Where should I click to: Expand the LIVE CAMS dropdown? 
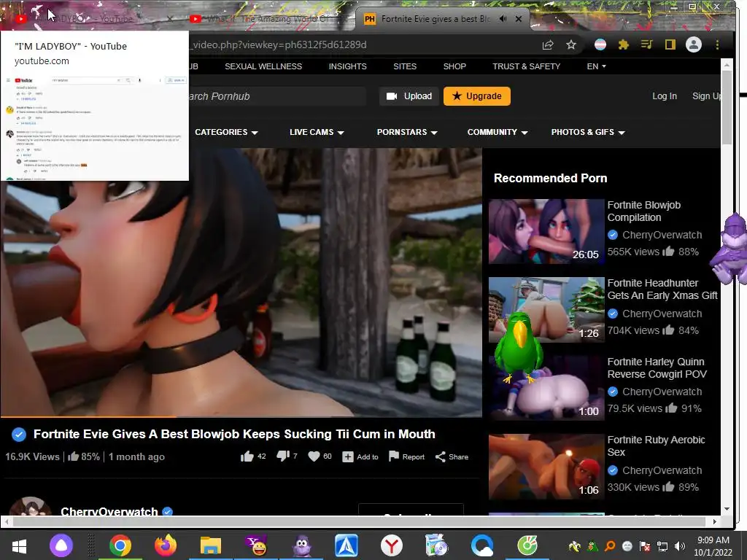tap(317, 133)
